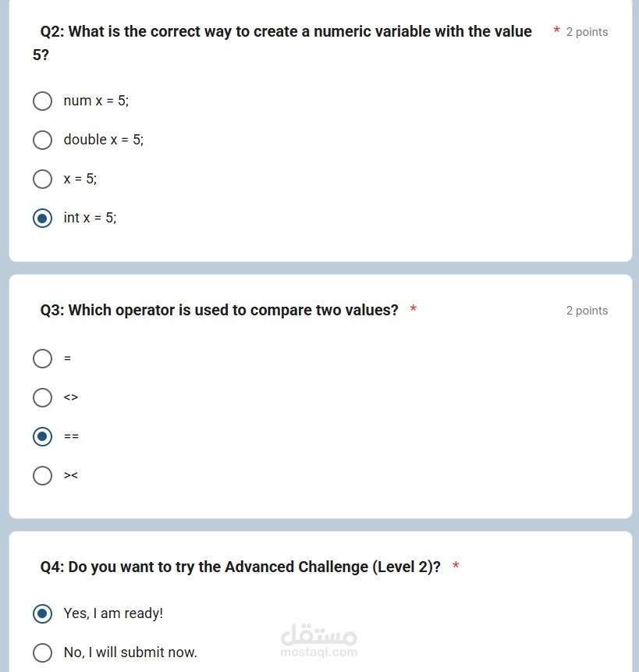Choose "No, I will submit now." option
This screenshot has width=639, height=672.
[43, 652]
